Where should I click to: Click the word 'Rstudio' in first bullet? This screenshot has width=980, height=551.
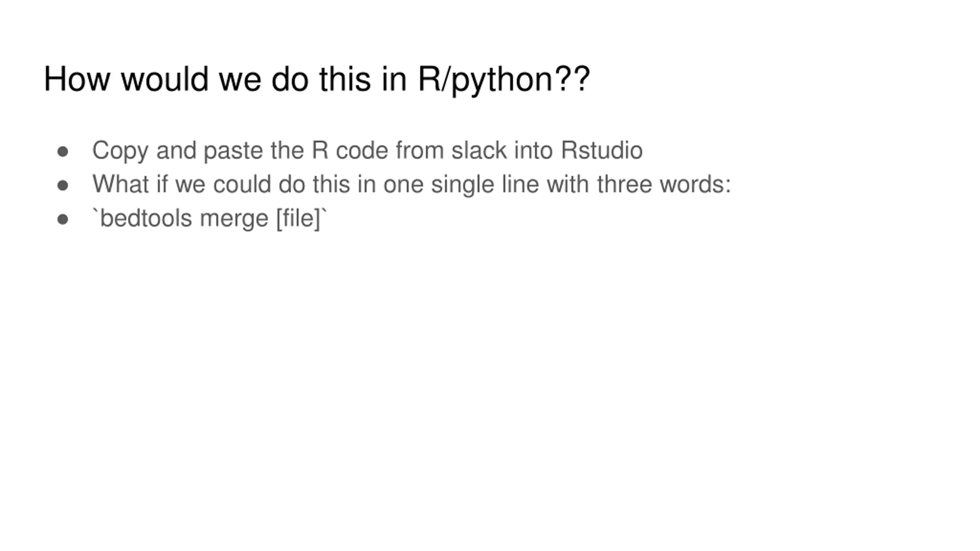click(602, 150)
